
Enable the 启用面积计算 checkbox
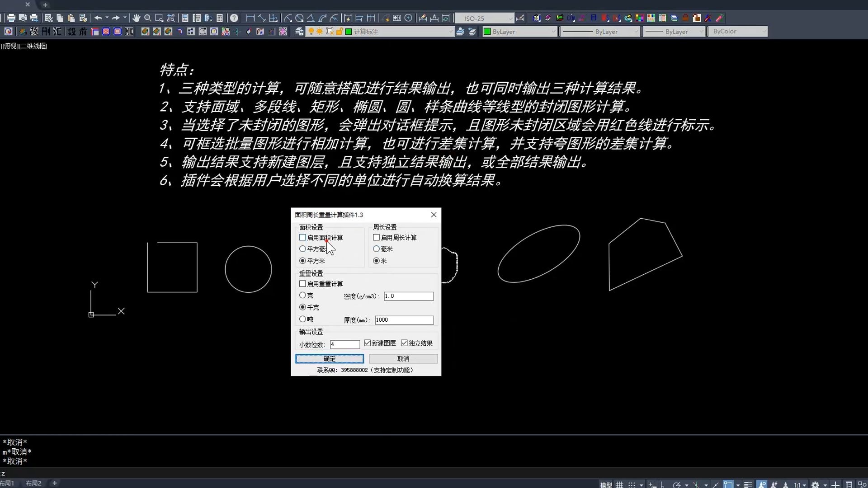tap(302, 237)
